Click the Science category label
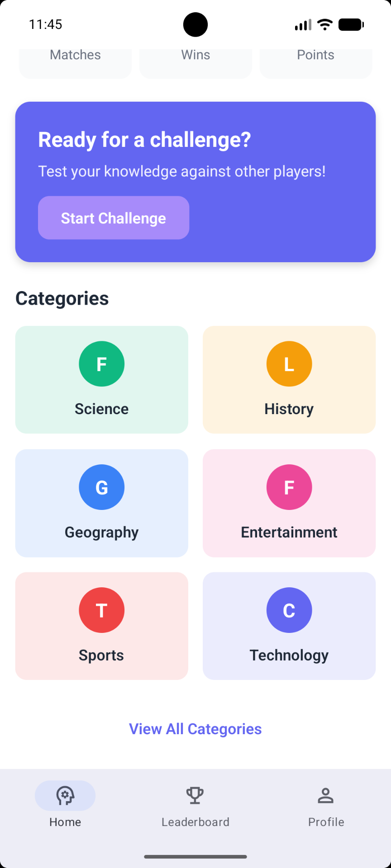The width and height of the screenshot is (391, 868). (x=101, y=409)
